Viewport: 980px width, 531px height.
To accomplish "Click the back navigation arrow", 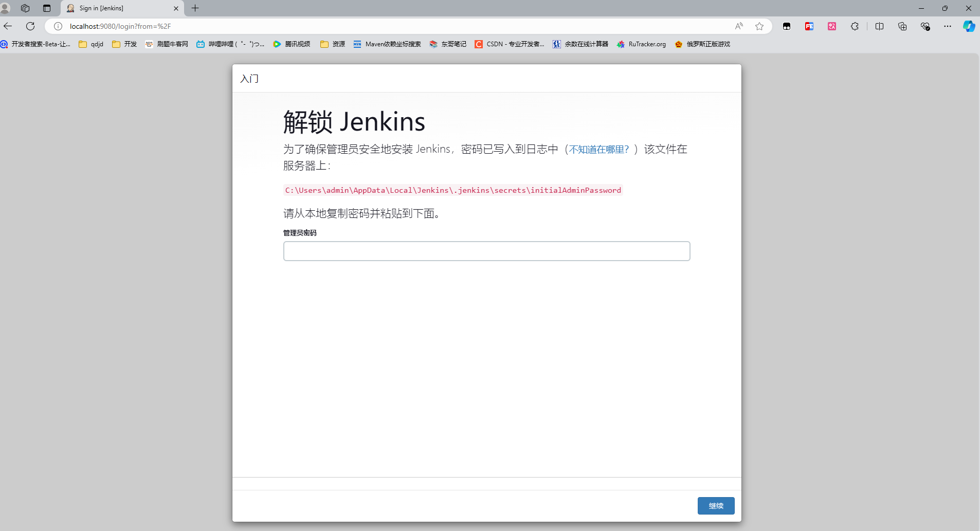I will tap(8, 26).
